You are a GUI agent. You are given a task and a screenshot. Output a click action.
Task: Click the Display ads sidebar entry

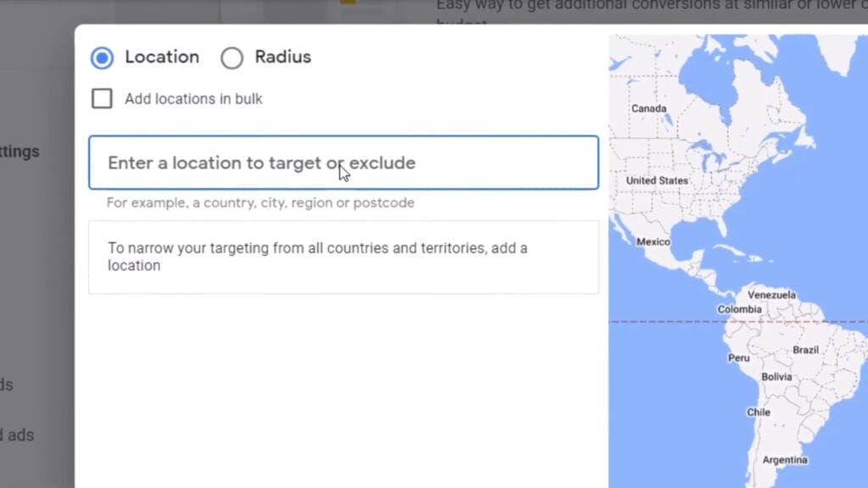click(17, 435)
